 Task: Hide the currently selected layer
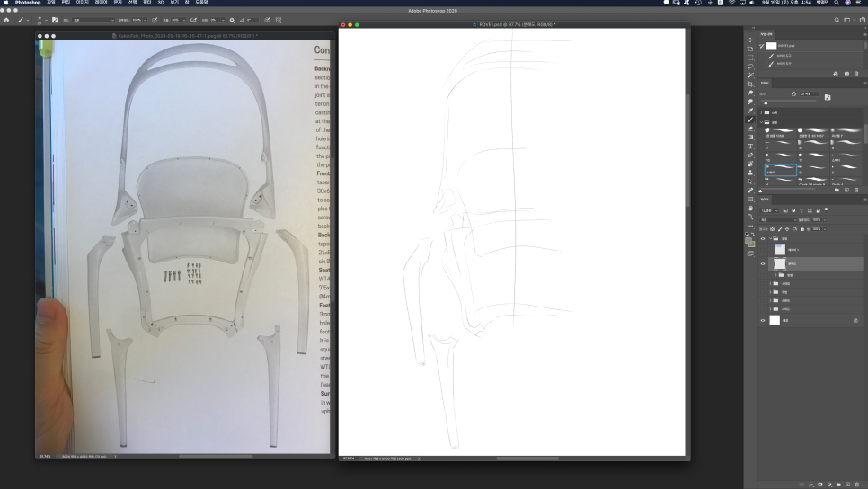[x=763, y=263]
